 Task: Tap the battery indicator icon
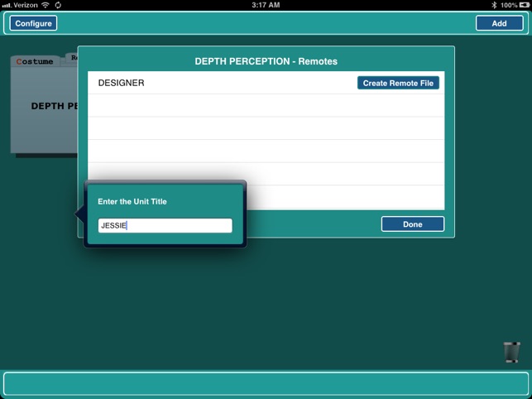[525, 5]
